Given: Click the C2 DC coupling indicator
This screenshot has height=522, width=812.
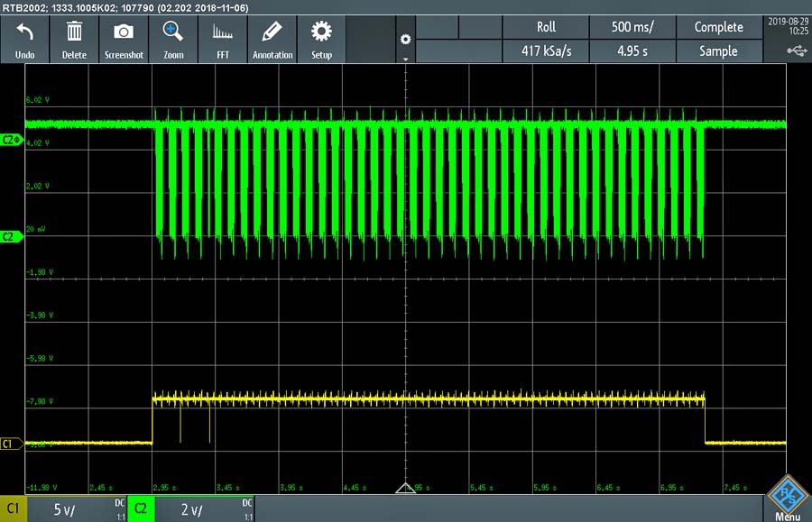Looking at the screenshot, I should pyautogui.click(x=247, y=503).
